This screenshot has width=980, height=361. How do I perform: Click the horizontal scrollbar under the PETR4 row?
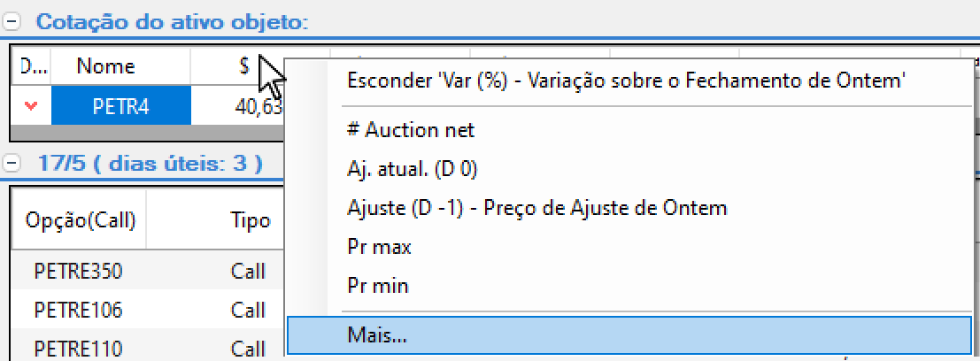148,132
